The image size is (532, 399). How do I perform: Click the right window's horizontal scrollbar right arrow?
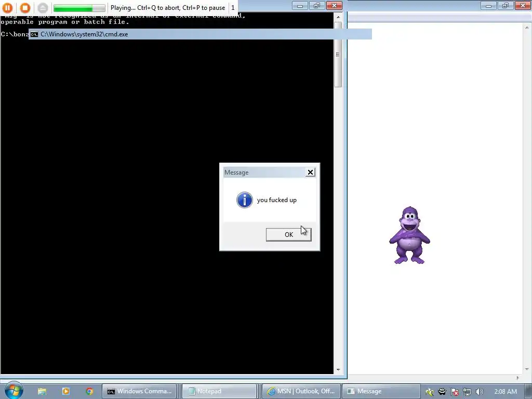518,378
